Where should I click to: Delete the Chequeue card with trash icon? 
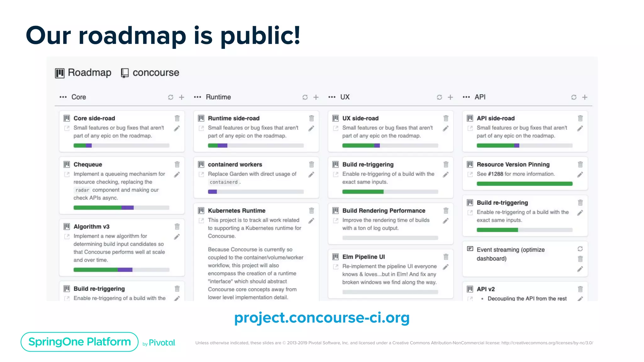(177, 164)
